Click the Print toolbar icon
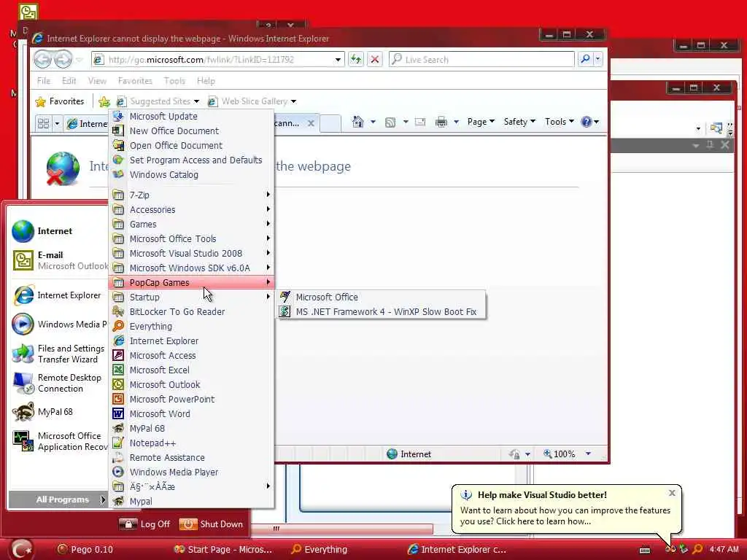 (441, 122)
